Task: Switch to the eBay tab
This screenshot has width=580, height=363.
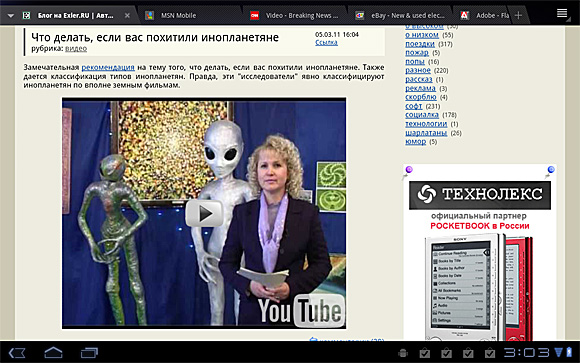Action: [400, 16]
